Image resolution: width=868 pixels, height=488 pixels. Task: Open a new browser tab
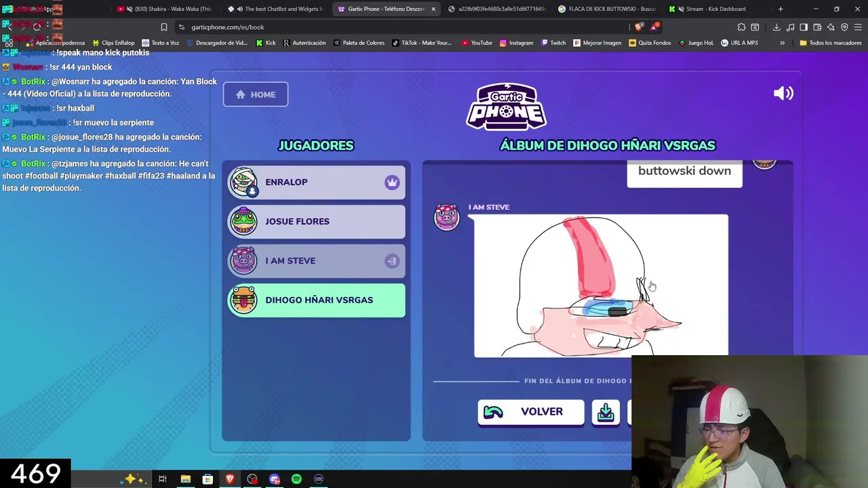tap(781, 9)
